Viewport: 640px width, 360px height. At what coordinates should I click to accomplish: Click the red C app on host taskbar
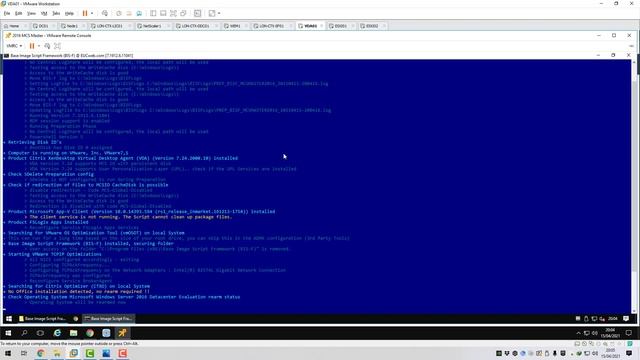pyautogui.click(x=122, y=353)
